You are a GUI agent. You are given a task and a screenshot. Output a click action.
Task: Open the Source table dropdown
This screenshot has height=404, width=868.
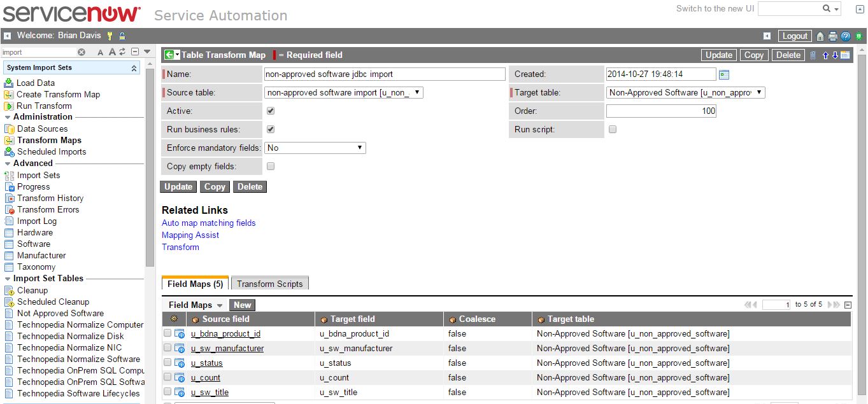(343, 92)
